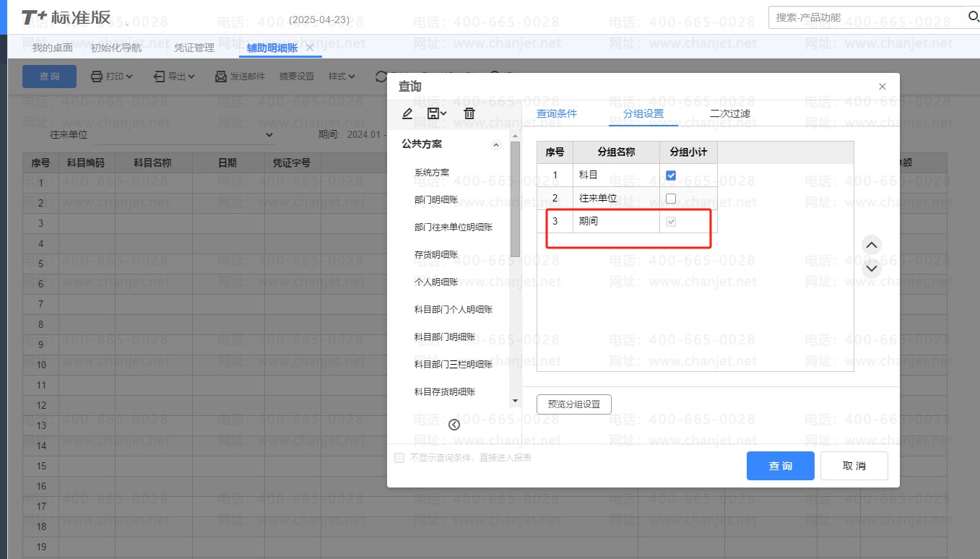Select 个人明细账 scheme
This screenshot has width=980, height=559.
point(436,282)
